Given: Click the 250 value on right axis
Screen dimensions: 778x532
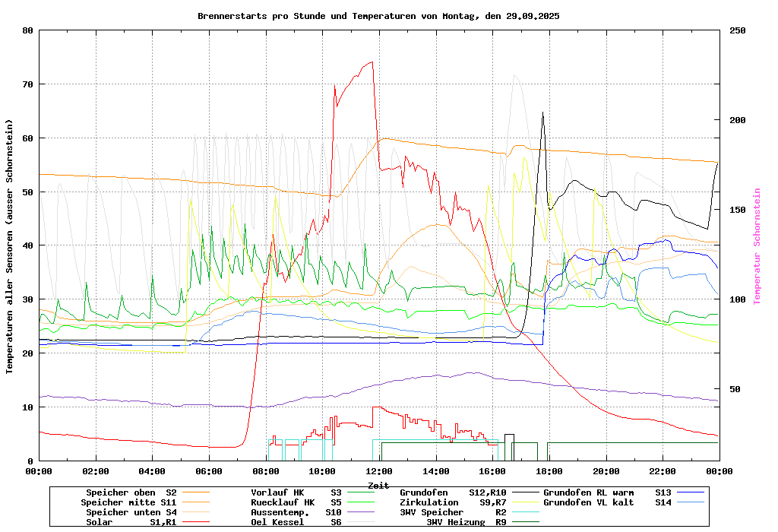Looking at the screenshot, I should [738, 30].
